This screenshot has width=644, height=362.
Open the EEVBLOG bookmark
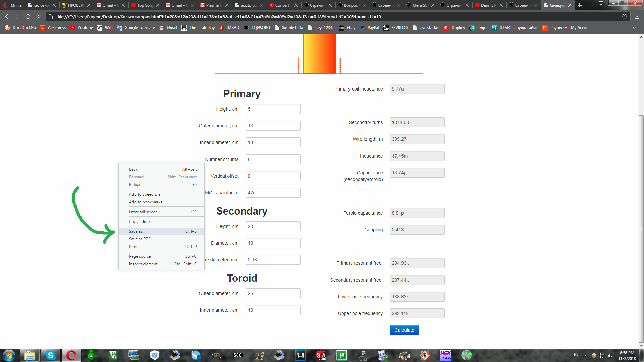[396, 28]
